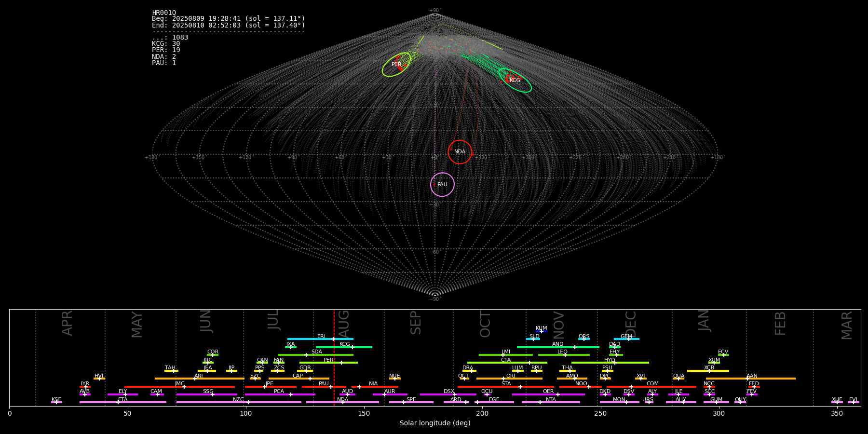
Task: Click the SPE bar in the timeline
Action: click(x=411, y=402)
